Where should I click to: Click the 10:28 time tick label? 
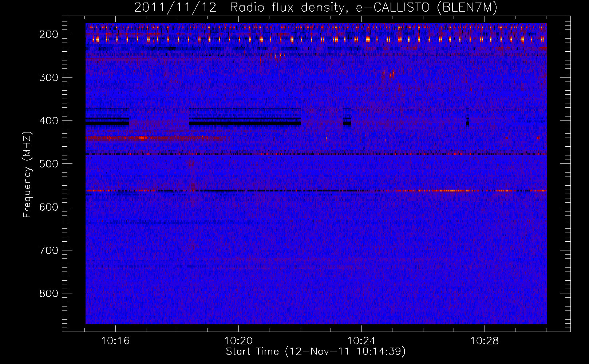[485, 341]
